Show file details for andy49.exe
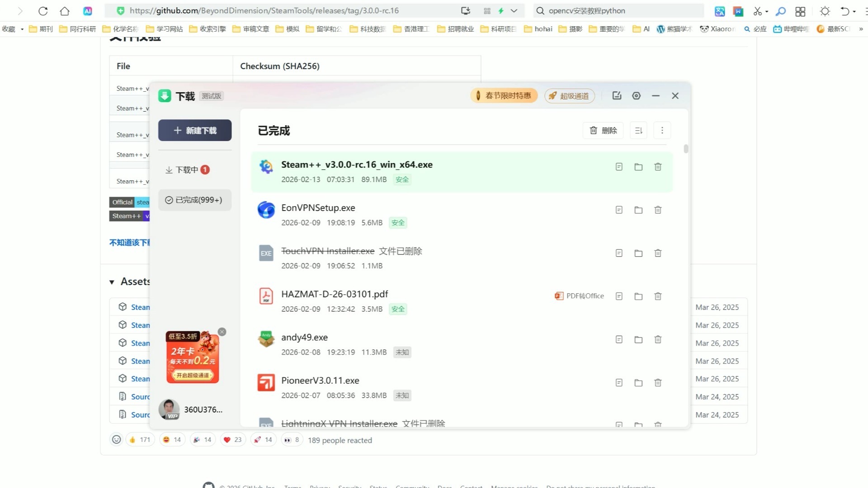The height and width of the screenshot is (488, 868). [619, 340]
